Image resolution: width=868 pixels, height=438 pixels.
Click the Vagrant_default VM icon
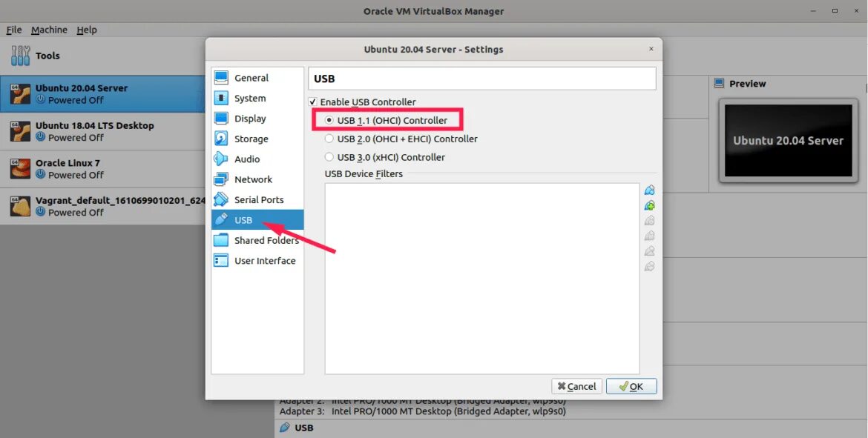[21, 206]
